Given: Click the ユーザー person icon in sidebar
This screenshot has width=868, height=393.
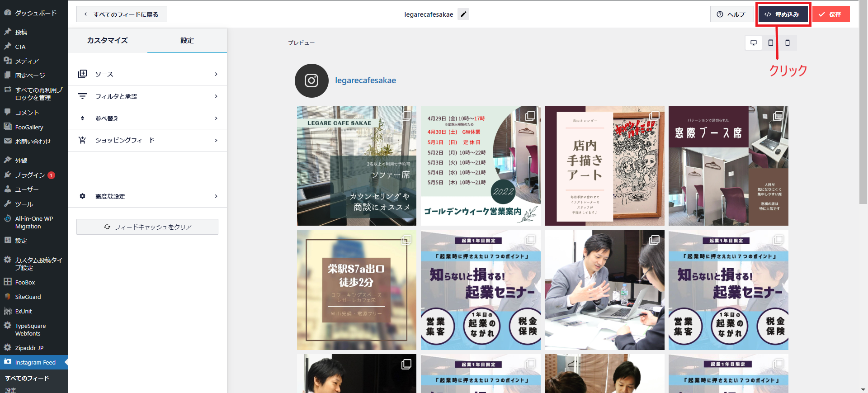Looking at the screenshot, I should click(x=8, y=189).
